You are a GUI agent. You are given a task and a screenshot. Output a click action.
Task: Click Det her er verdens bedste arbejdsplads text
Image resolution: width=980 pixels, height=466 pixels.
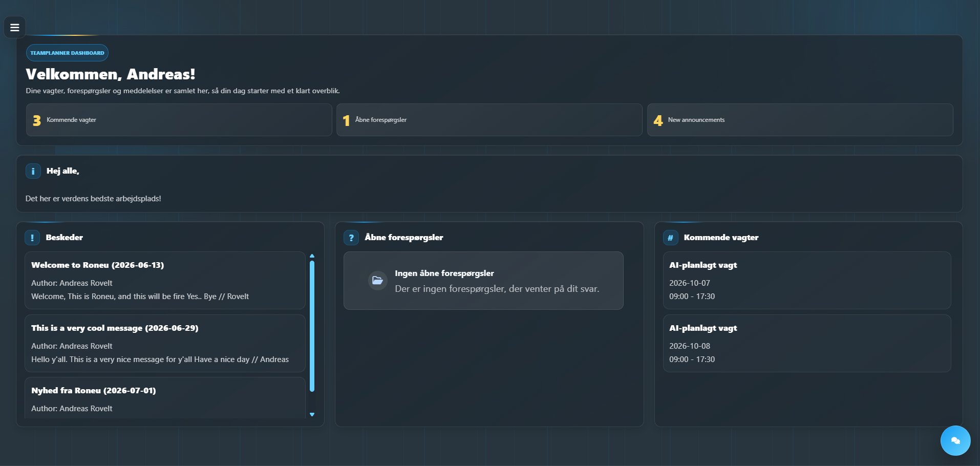pos(93,199)
